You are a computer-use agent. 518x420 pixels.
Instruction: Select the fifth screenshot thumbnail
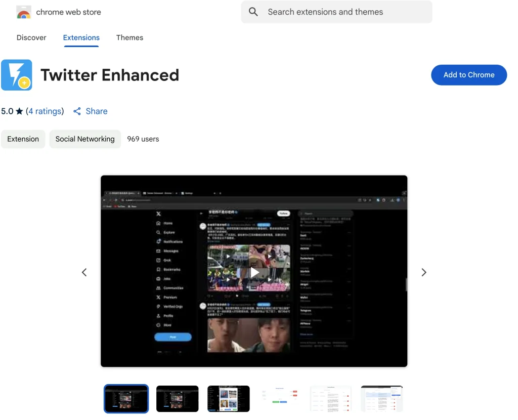pos(331,399)
